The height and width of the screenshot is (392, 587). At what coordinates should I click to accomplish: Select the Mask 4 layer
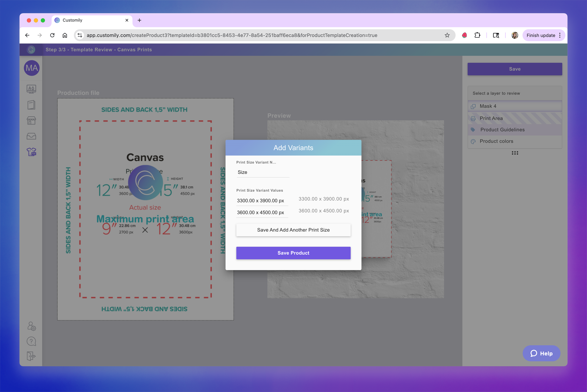pyautogui.click(x=515, y=106)
